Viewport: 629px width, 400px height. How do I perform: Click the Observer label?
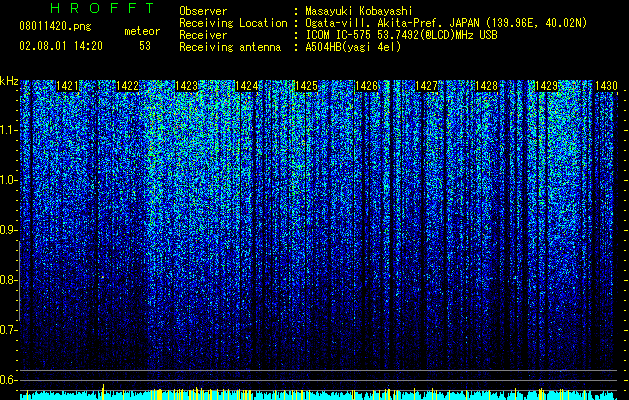[203, 11]
